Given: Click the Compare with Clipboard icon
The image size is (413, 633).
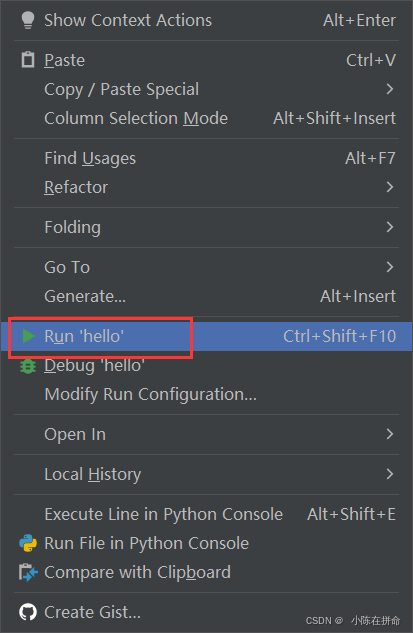Looking at the screenshot, I should (x=28, y=572).
